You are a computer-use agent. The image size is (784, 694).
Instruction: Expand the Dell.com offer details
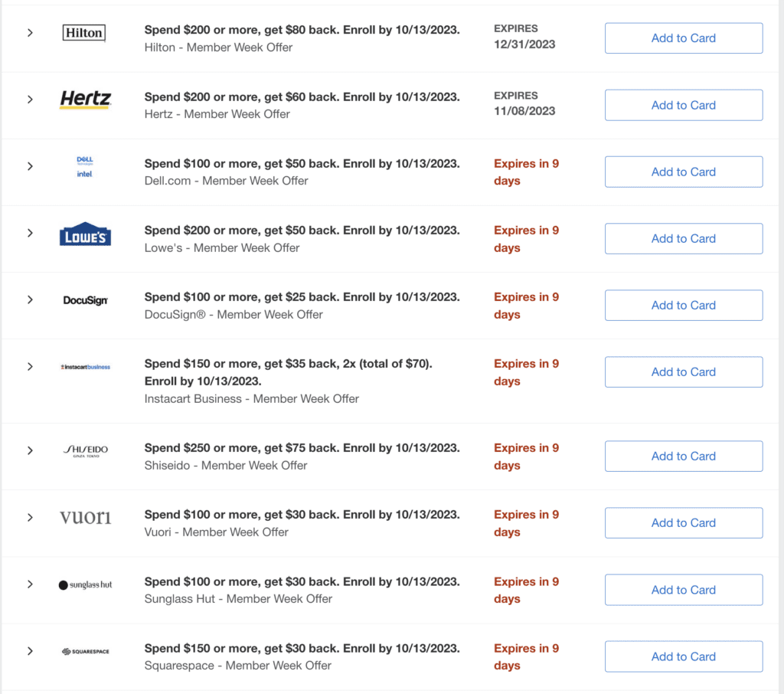click(30, 166)
